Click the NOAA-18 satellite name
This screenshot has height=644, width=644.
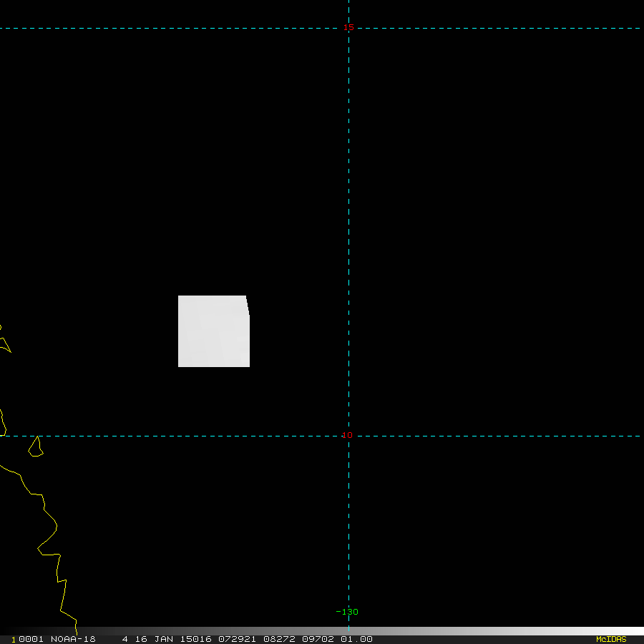coord(73,639)
